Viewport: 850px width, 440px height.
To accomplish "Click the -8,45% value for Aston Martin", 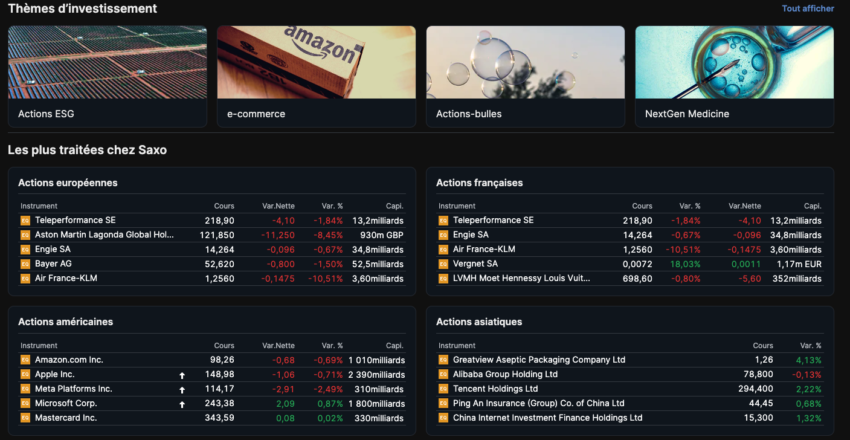I will click(328, 235).
